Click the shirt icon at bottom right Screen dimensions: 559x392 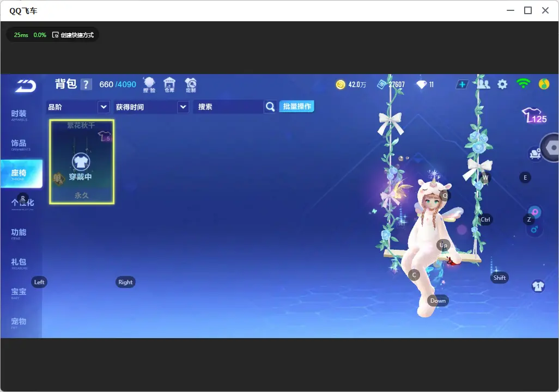point(538,286)
